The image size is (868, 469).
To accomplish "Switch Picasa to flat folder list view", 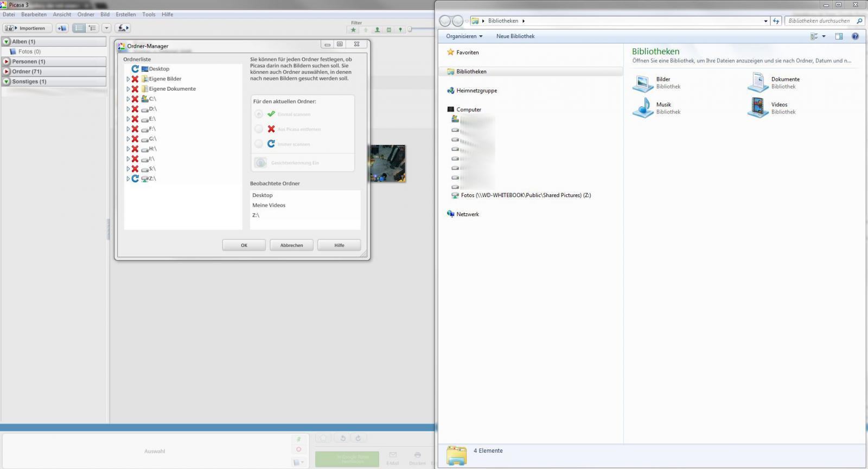I will pyautogui.click(x=79, y=28).
